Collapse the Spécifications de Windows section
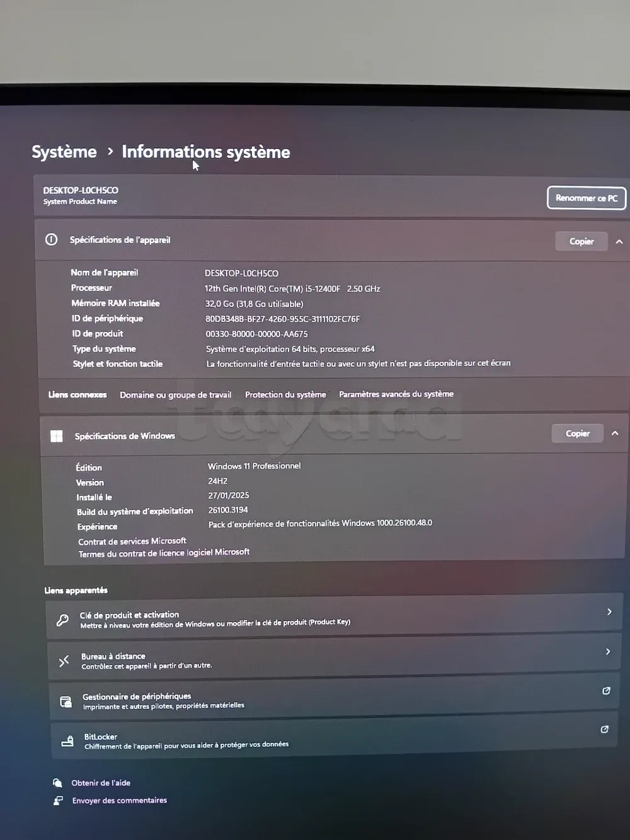 point(615,434)
